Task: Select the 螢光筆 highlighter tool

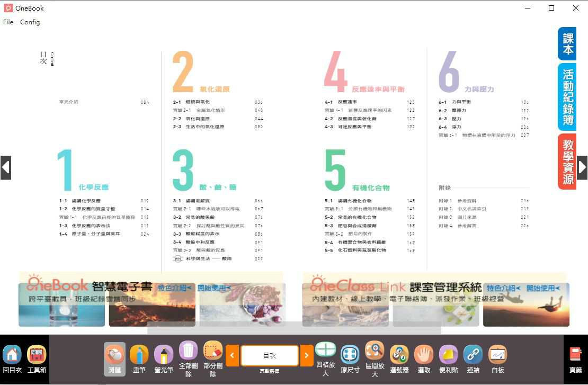Action: point(164,359)
